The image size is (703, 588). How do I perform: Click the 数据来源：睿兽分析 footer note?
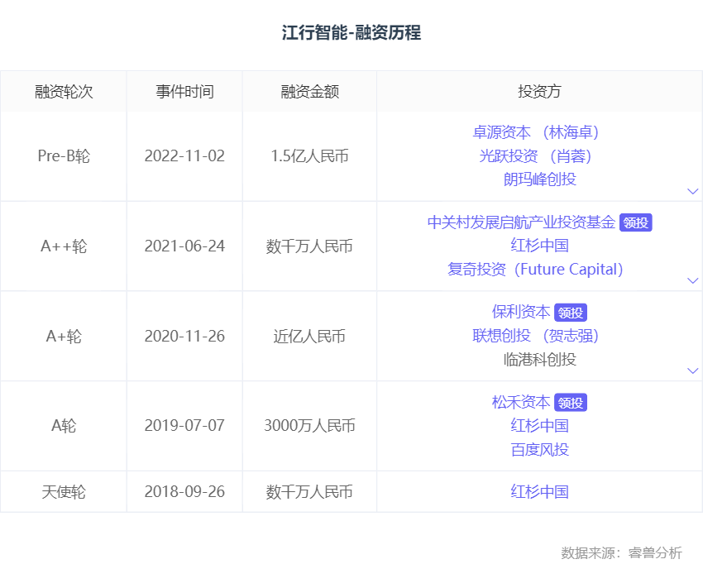point(621,552)
